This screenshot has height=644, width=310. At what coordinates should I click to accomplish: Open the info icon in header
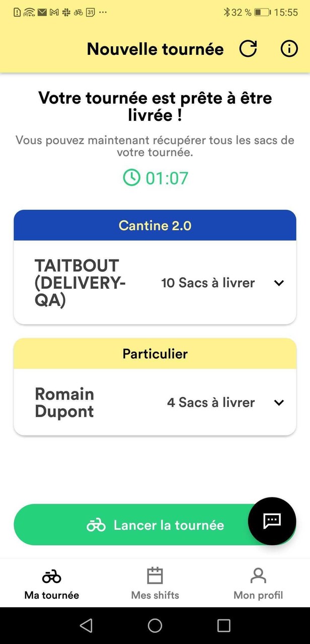click(x=289, y=49)
